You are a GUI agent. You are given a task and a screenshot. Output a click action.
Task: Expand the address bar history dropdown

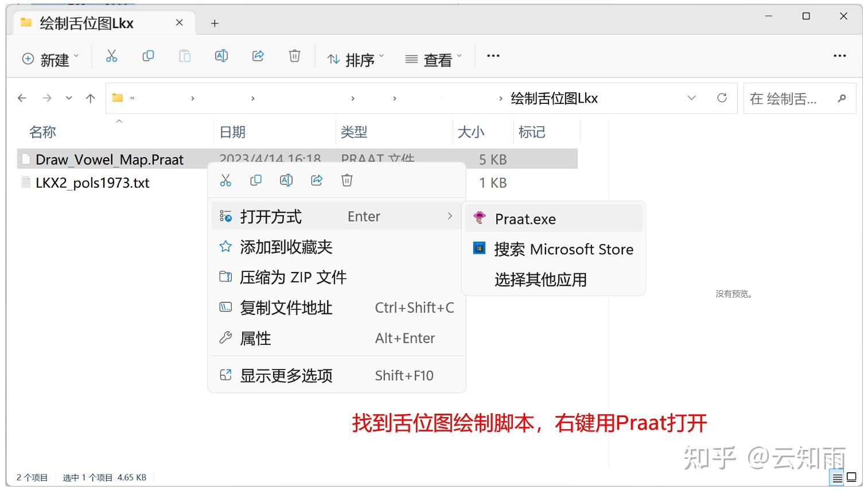point(692,98)
